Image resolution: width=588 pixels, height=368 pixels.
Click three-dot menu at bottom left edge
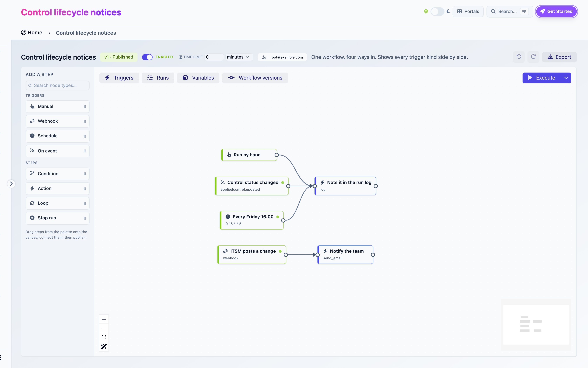1,357
